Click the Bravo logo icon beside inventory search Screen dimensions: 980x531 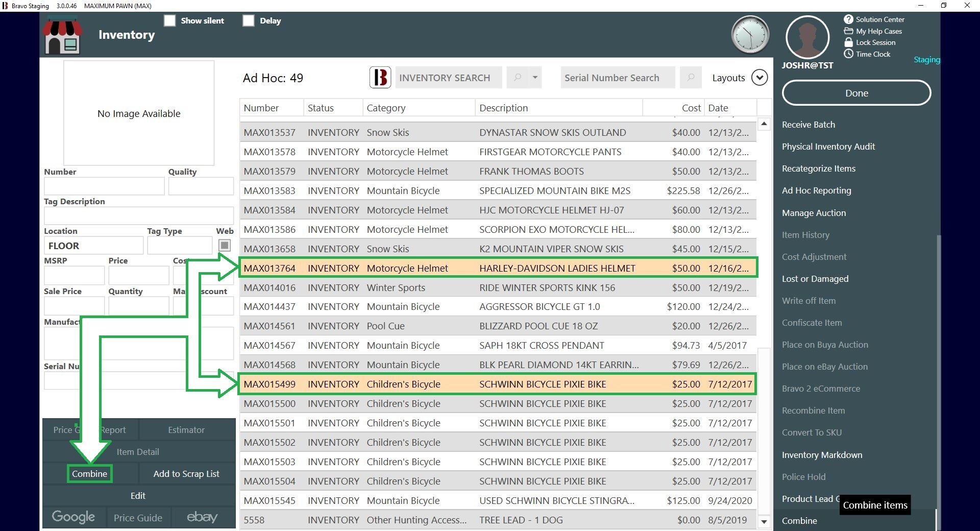click(380, 78)
